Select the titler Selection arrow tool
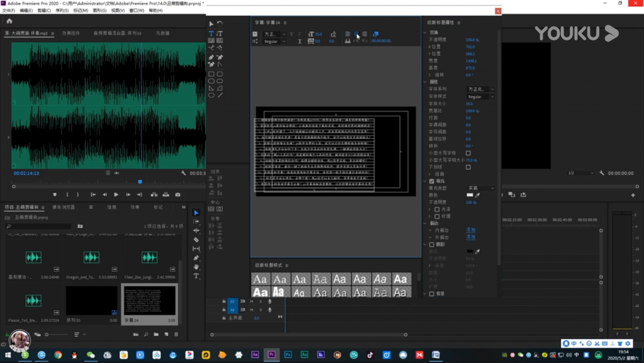Screen dimensions: 644x363 coord(211,24)
